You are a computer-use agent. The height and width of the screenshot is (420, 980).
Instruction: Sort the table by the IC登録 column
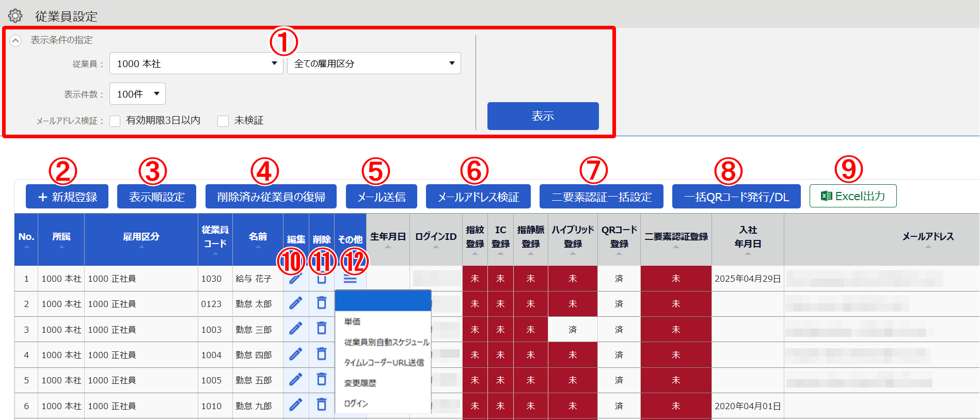(x=500, y=253)
